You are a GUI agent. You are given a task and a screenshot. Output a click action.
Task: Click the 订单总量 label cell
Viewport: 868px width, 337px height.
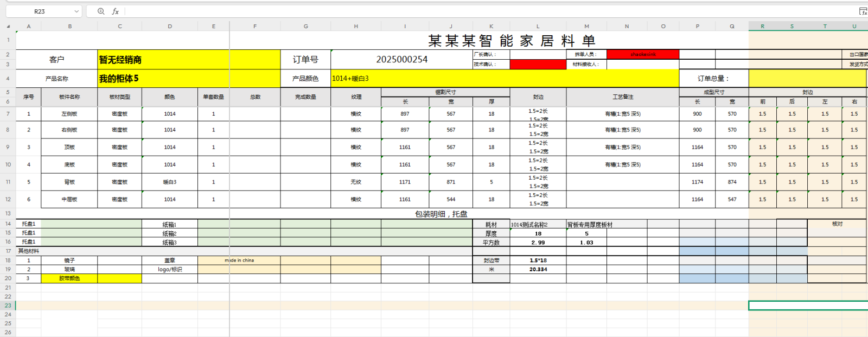(x=713, y=79)
